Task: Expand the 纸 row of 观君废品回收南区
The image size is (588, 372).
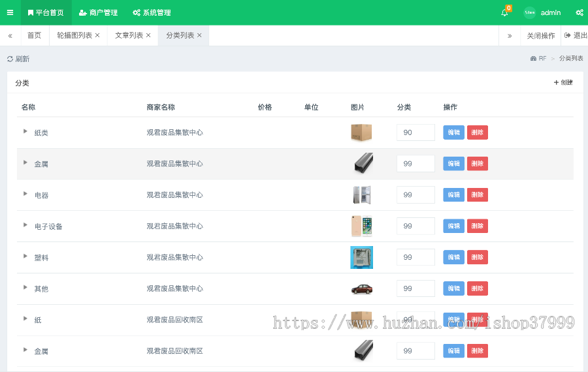Action: [25, 318]
